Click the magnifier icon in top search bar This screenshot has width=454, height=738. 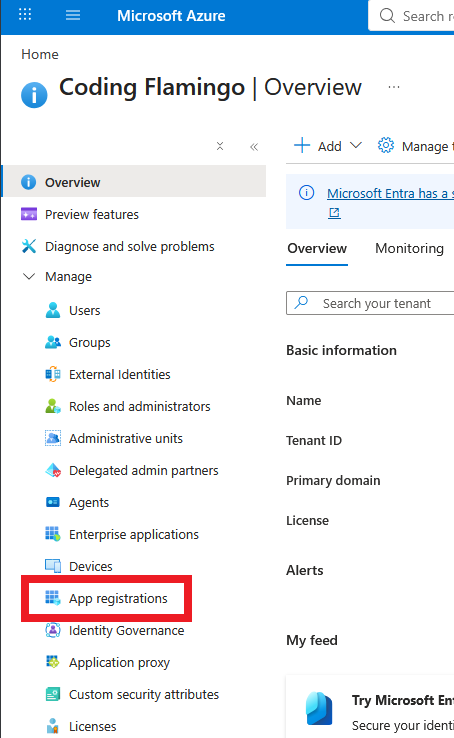387,16
